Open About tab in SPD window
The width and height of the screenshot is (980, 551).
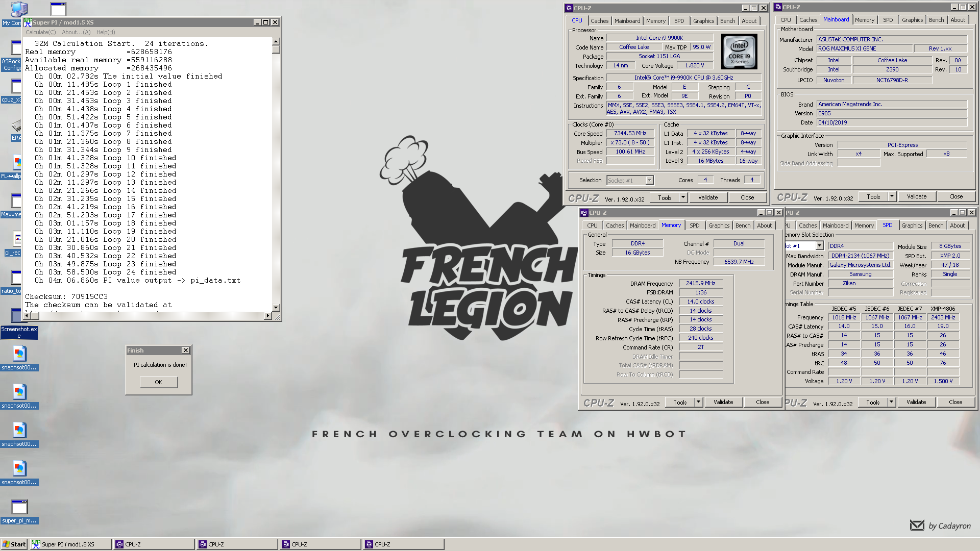click(957, 226)
